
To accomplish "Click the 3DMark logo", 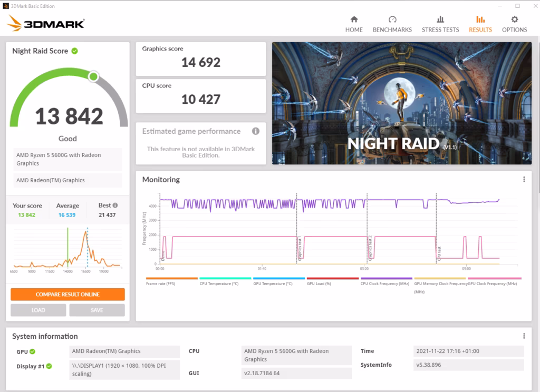I will (x=45, y=23).
